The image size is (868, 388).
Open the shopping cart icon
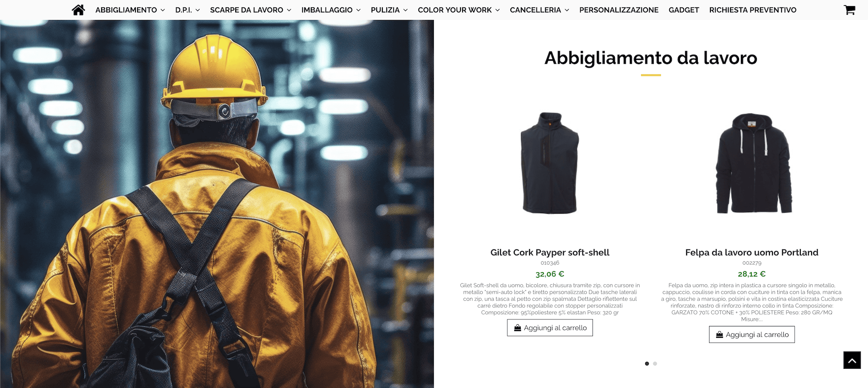point(849,10)
